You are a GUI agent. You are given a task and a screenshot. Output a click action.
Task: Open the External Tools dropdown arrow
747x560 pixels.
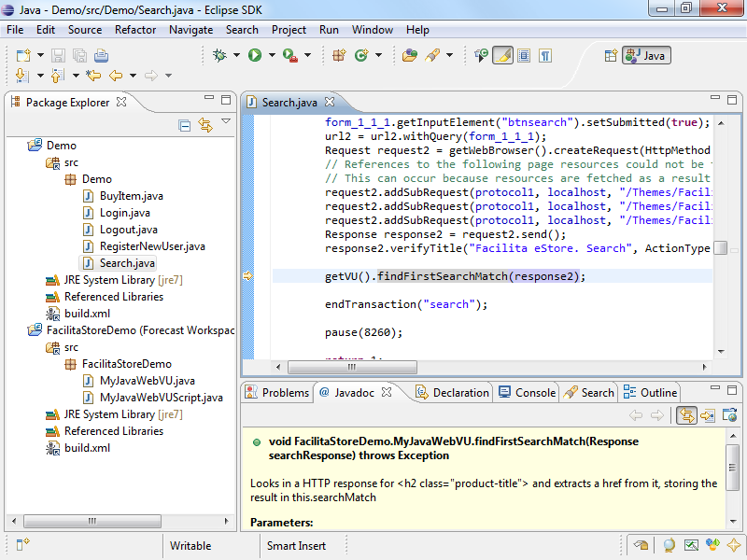point(308,55)
